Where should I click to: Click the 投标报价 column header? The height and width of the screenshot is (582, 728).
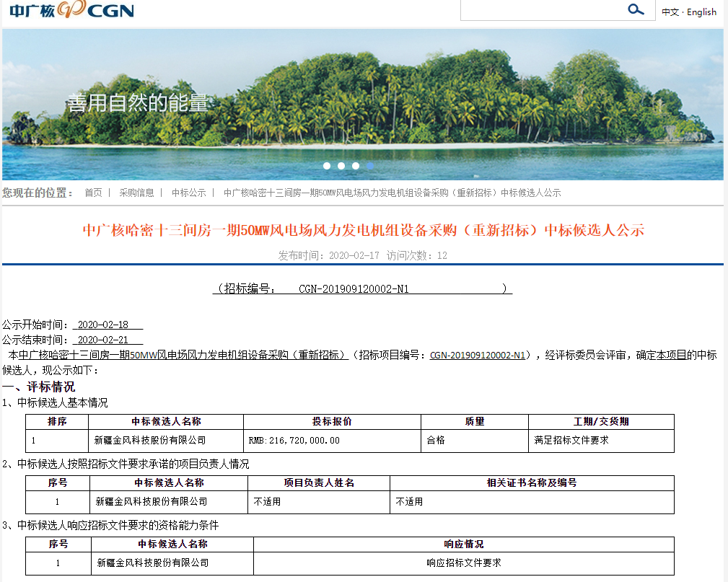[x=332, y=421]
